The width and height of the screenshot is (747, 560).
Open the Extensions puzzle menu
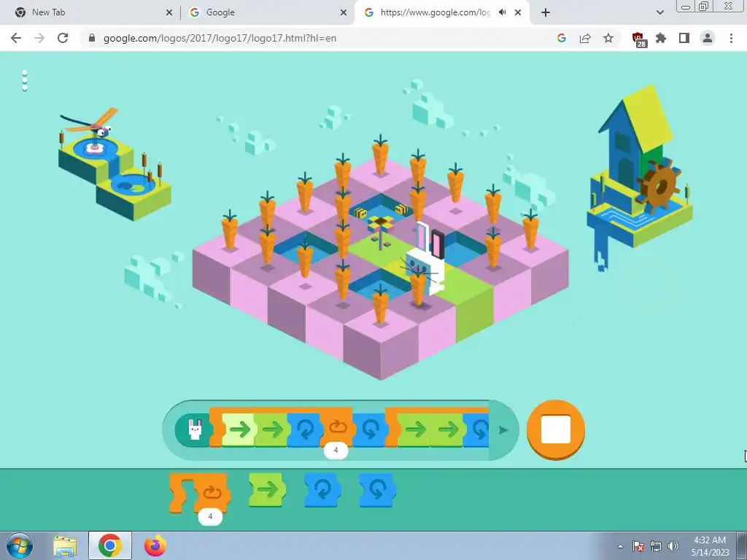pos(661,38)
